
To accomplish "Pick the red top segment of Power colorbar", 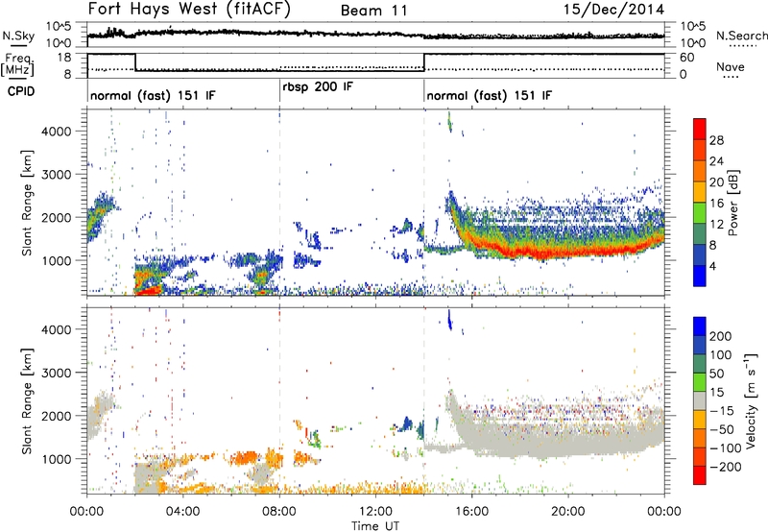I will point(700,129).
